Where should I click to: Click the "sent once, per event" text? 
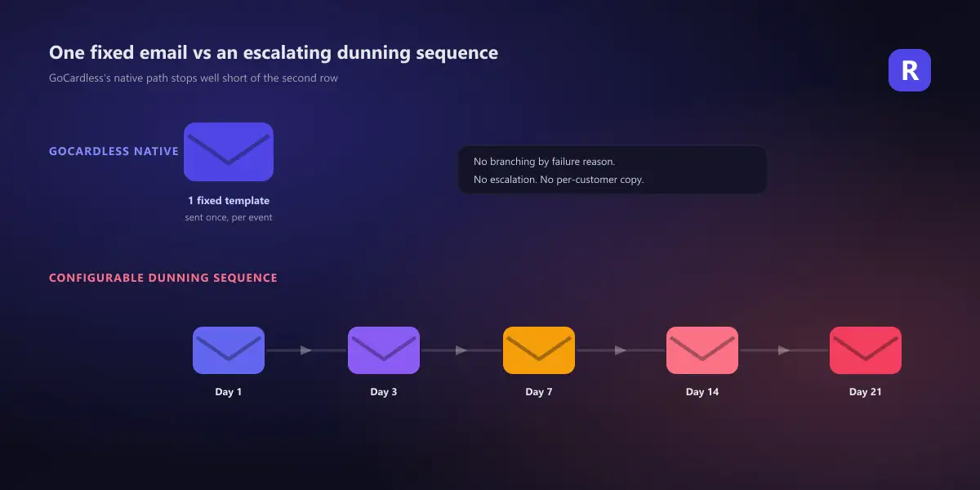click(229, 217)
